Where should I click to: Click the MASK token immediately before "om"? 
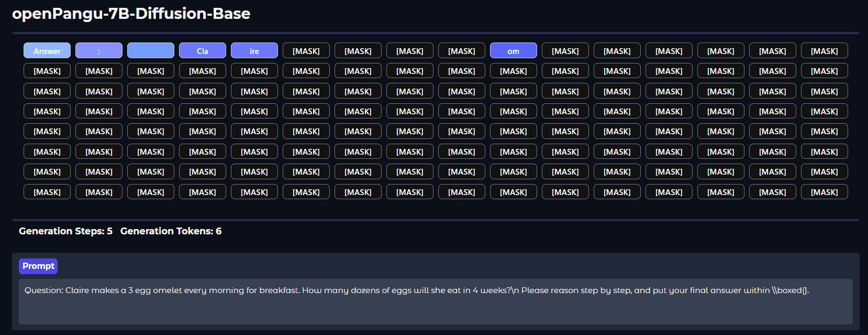(x=462, y=51)
